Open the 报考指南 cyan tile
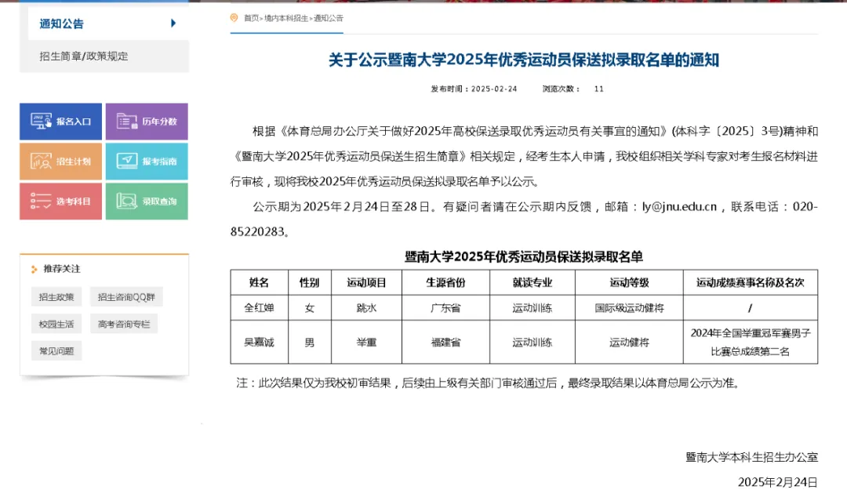 pos(147,161)
